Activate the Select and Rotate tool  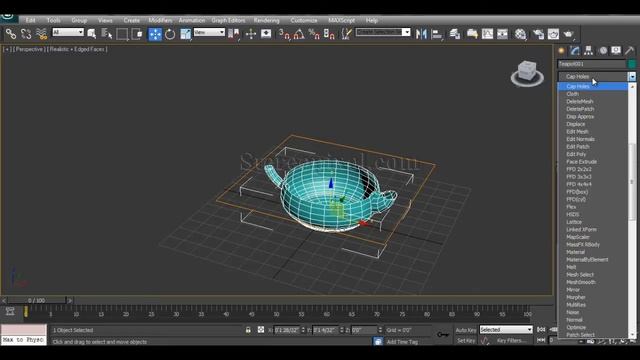pos(170,34)
